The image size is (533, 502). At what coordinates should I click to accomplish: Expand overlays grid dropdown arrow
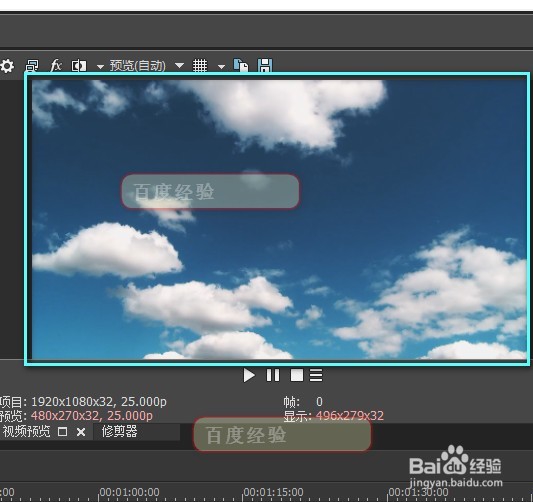[221, 67]
